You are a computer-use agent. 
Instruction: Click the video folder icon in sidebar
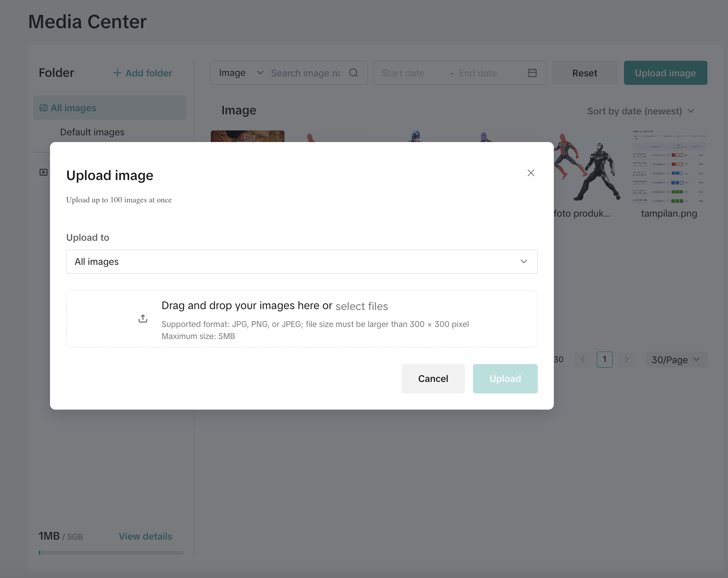pyautogui.click(x=43, y=172)
